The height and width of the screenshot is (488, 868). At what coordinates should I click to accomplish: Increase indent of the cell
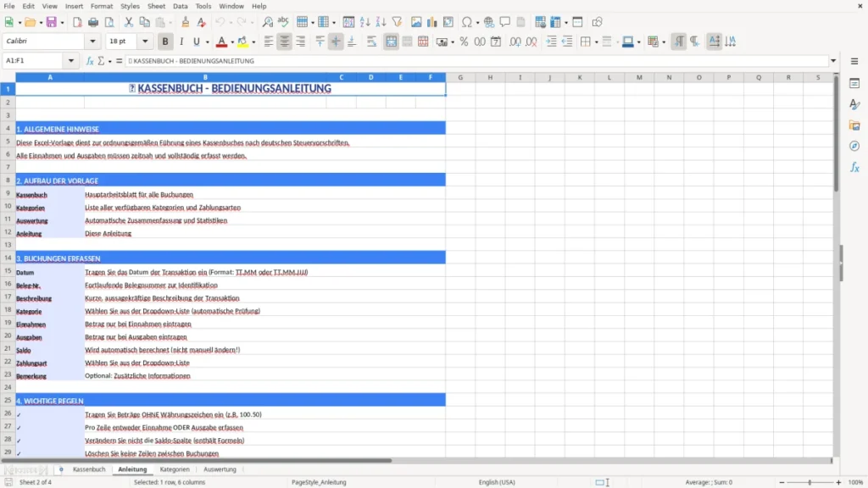551,42
